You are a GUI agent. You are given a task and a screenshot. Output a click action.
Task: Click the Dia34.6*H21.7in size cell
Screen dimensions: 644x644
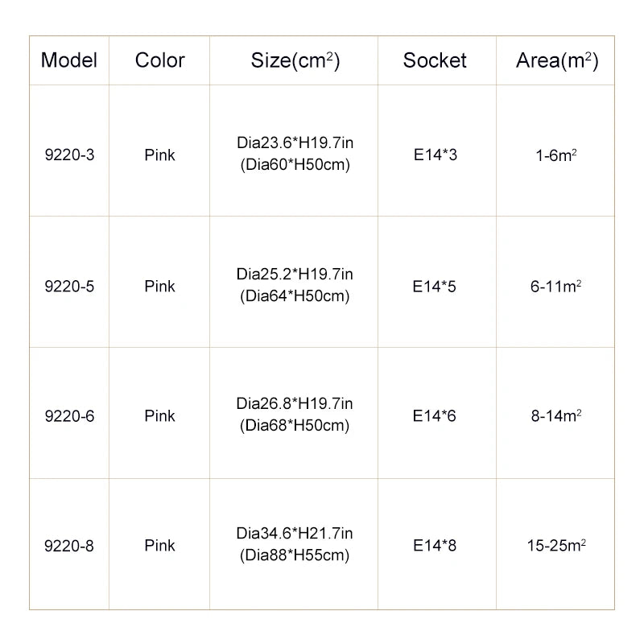pos(295,544)
